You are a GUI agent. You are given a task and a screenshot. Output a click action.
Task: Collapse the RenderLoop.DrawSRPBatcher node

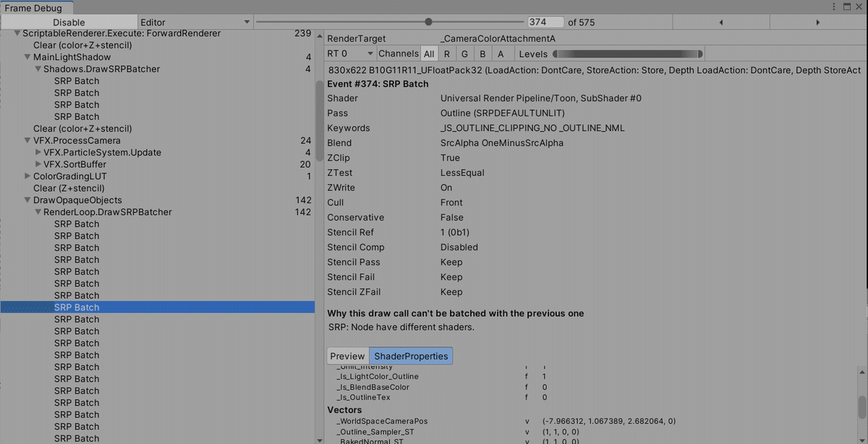tap(38, 212)
